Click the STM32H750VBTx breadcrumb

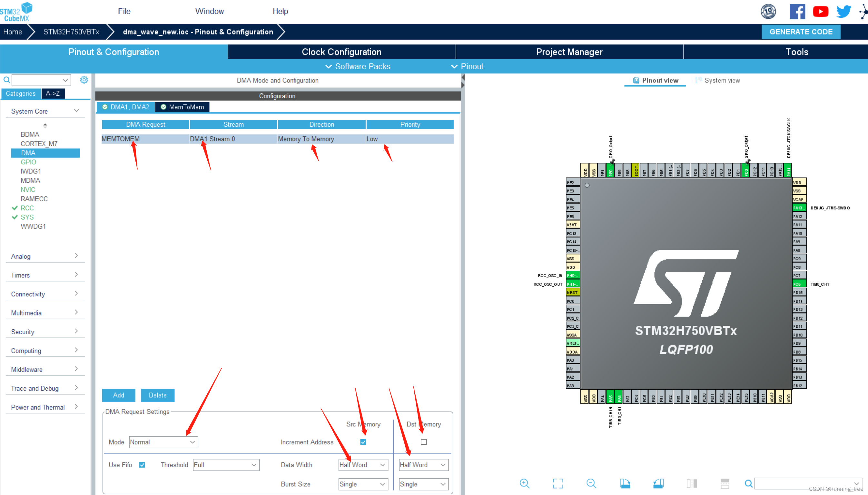(71, 32)
